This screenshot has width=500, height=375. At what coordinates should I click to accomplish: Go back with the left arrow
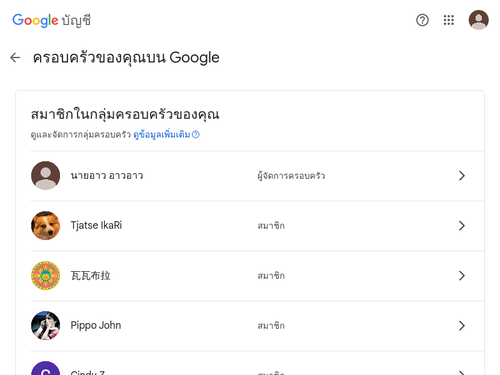(15, 58)
